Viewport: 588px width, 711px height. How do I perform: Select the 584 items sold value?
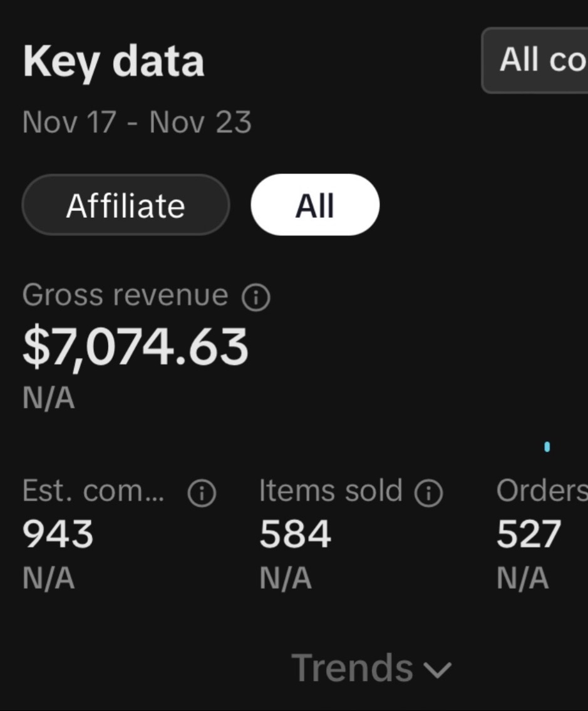pyautogui.click(x=296, y=534)
